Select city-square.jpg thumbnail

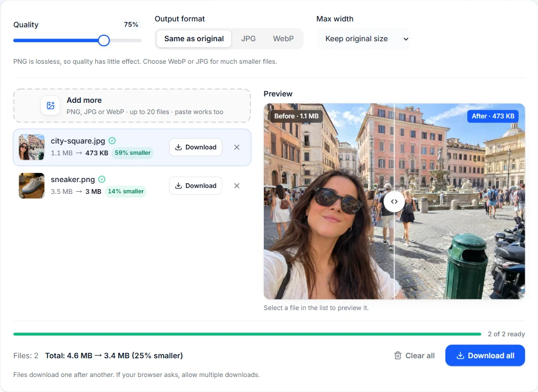(32, 147)
